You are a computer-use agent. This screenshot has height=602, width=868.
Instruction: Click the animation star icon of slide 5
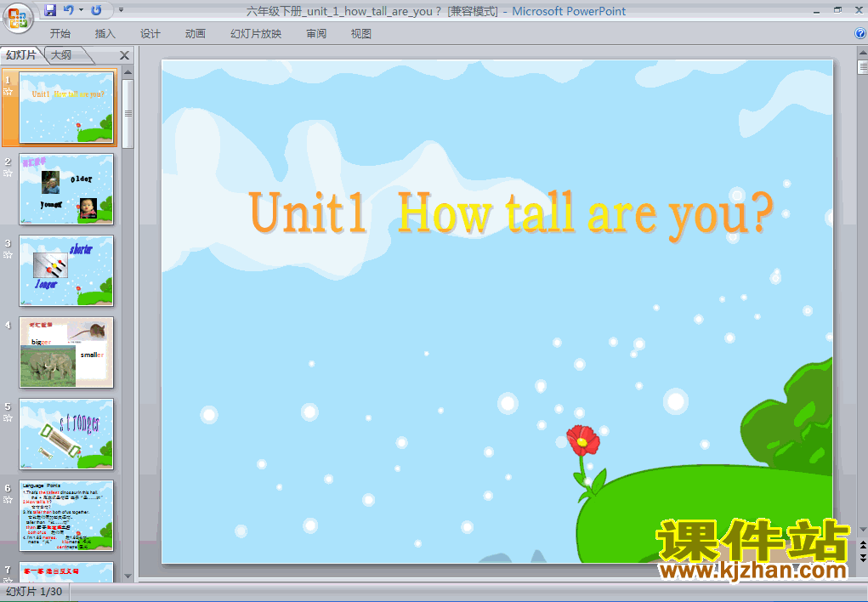pos(8,418)
